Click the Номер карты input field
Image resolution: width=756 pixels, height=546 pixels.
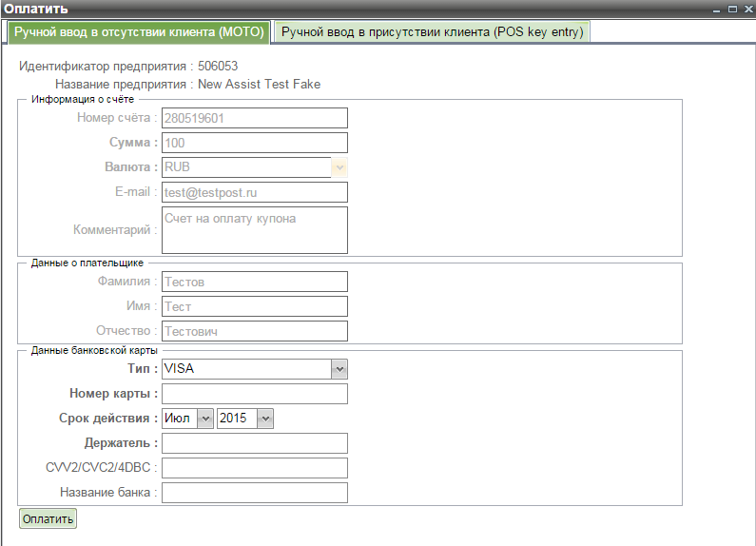(x=255, y=394)
